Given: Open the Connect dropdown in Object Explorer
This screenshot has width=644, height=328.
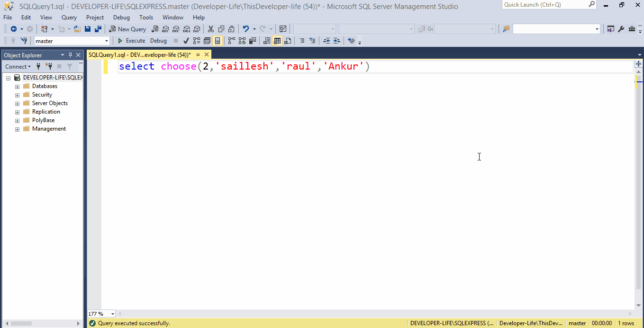Looking at the screenshot, I should [18, 66].
